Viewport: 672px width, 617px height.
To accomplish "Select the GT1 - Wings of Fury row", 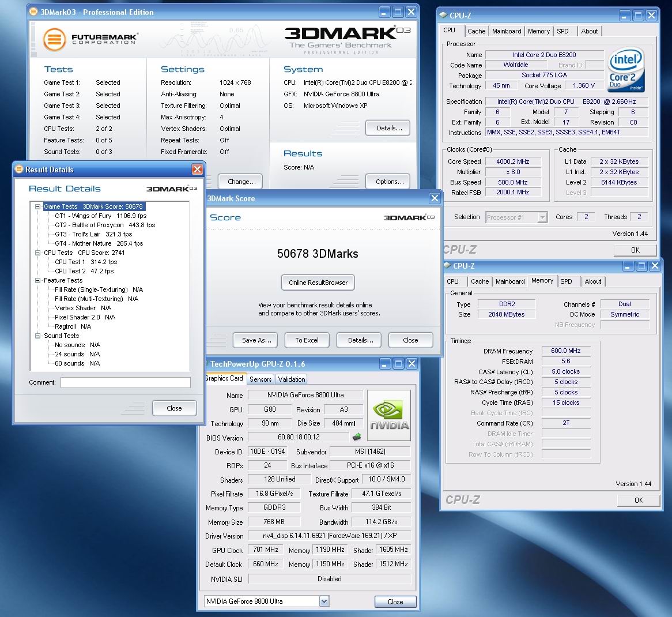I will 100,216.
